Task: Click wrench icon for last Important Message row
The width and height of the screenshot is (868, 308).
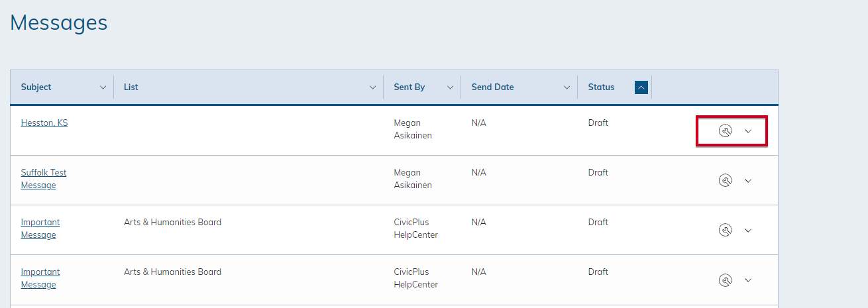Action: [726, 280]
